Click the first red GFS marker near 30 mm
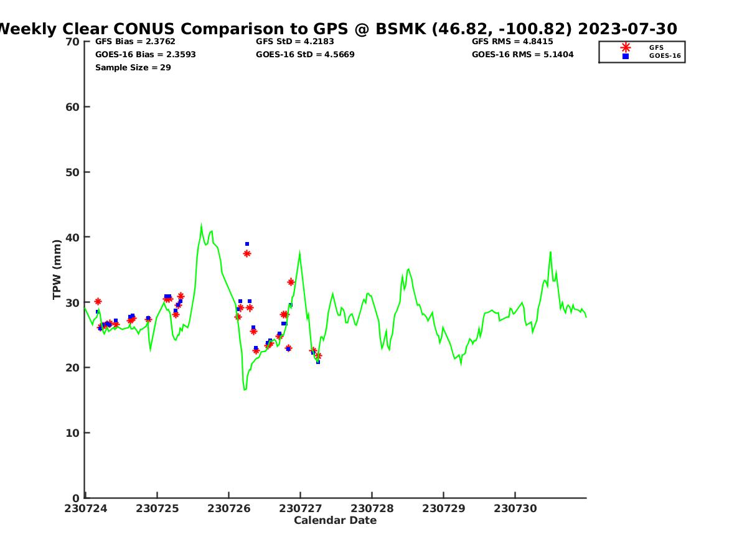The width and height of the screenshot is (747, 560). coord(98,301)
